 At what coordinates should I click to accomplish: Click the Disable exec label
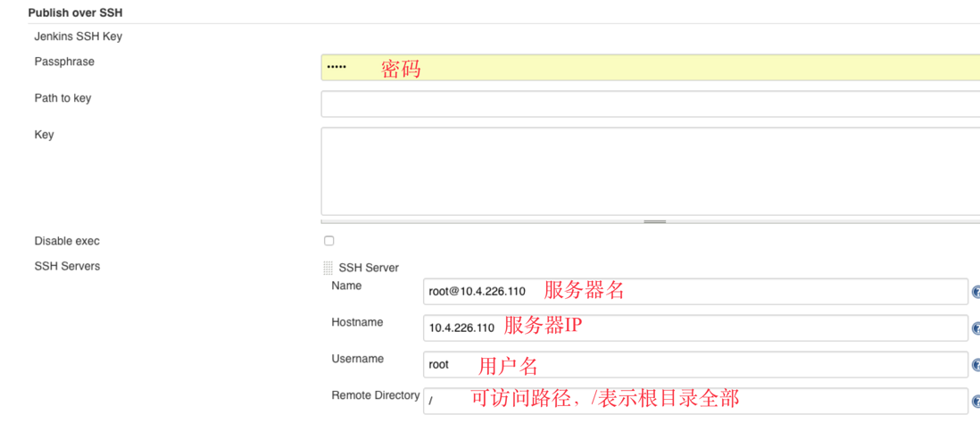67,241
